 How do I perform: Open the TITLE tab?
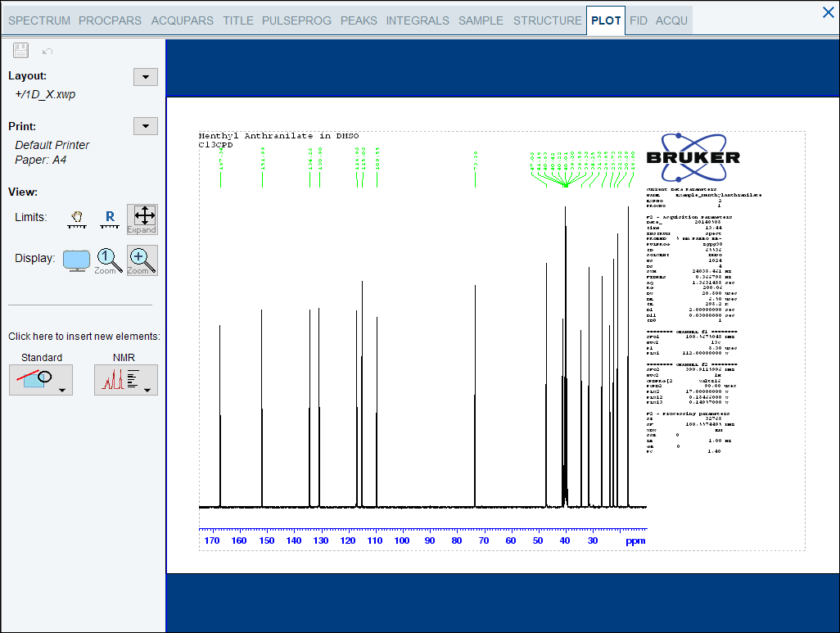(x=238, y=21)
